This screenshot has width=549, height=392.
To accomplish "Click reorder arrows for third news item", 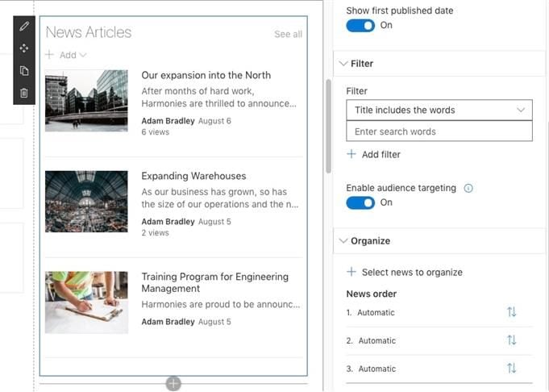I will (511, 368).
